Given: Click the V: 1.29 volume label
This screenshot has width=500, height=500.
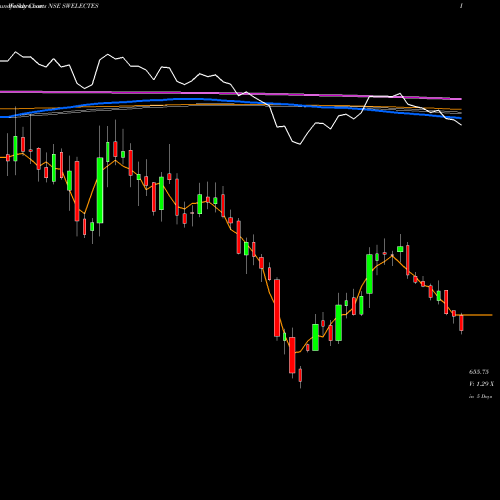Looking at the screenshot, I should point(481,384).
